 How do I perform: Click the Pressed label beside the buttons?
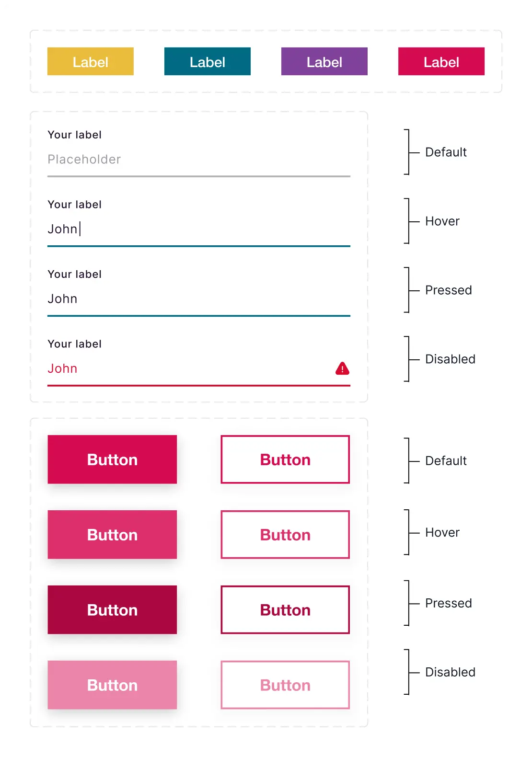[x=448, y=603]
